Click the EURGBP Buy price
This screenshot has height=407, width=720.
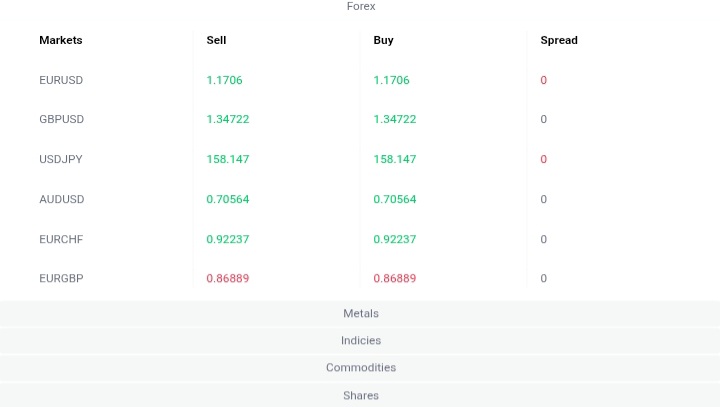394,279
